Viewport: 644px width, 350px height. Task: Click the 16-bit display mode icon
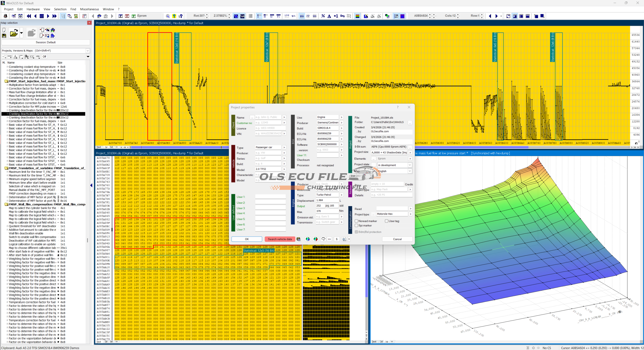click(x=265, y=16)
